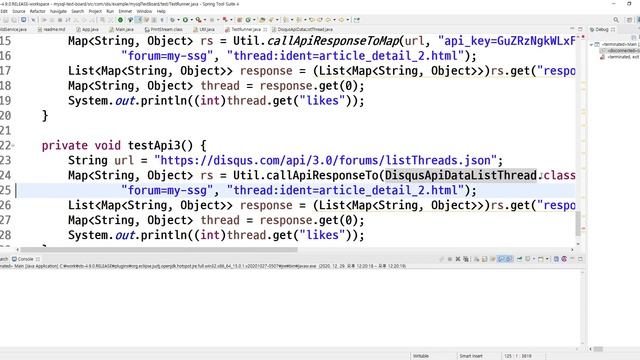Switch to the Main.java editor tab
The image size is (640, 360).
122,29
